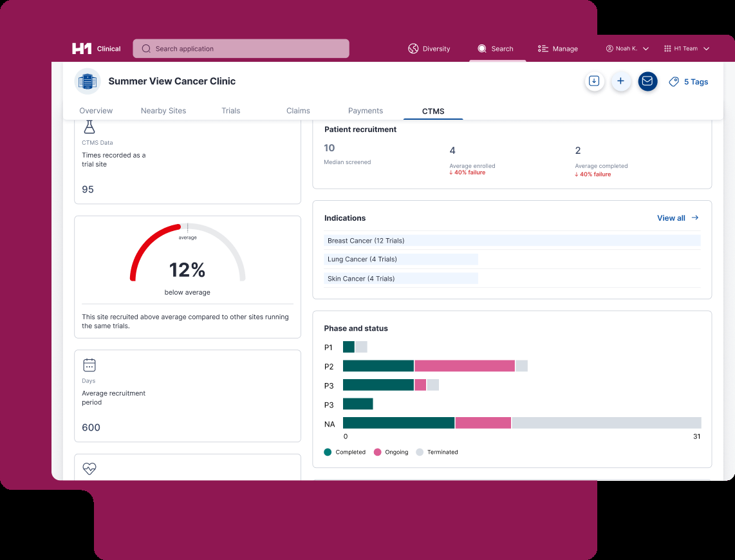Switch to the Nearby Sites tab
This screenshot has height=560, width=735.
click(x=163, y=111)
